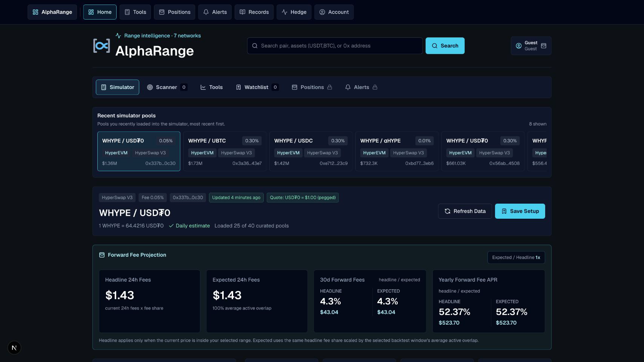The height and width of the screenshot is (362, 644).
Task: Click Save Setup button
Action: coord(520,211)
